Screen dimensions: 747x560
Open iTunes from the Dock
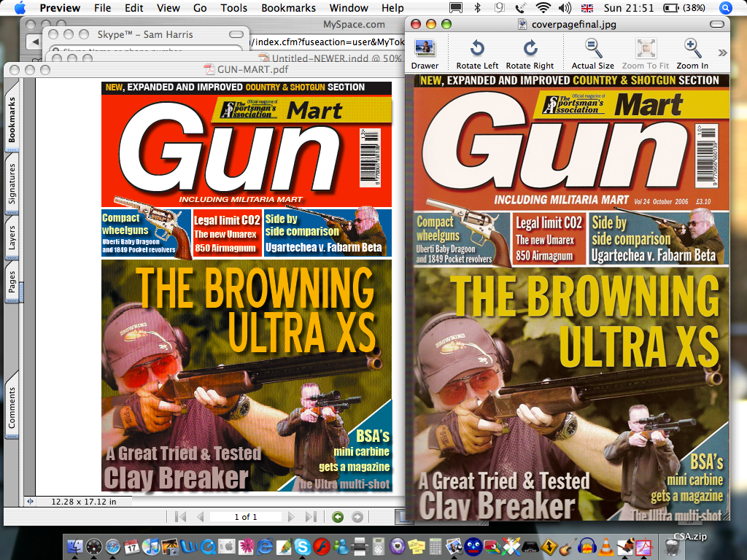(150, 547)
